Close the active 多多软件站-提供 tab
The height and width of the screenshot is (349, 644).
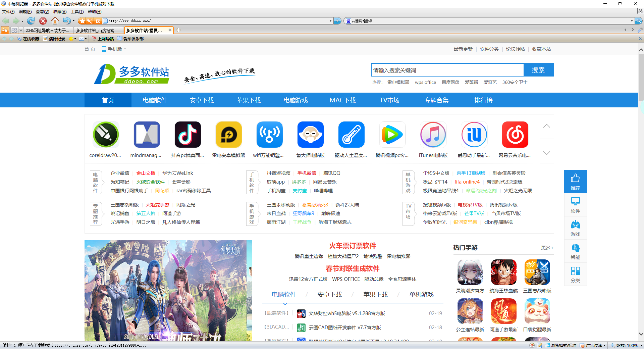click(x=170, y=30)
